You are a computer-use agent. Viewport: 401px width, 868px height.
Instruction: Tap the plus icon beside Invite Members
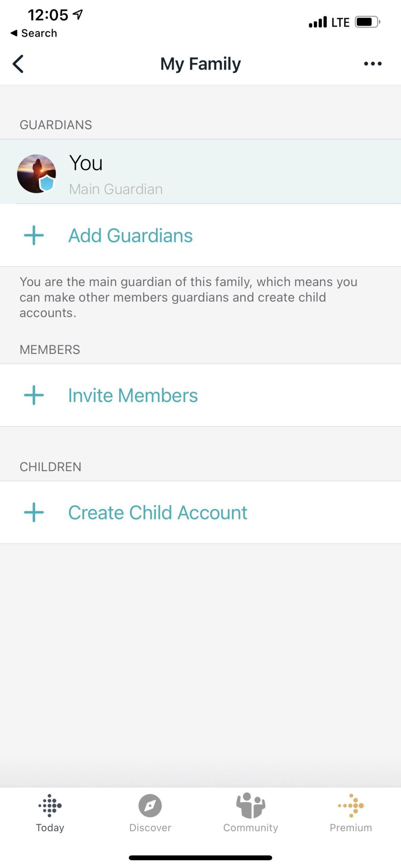[x=34, y=395]
